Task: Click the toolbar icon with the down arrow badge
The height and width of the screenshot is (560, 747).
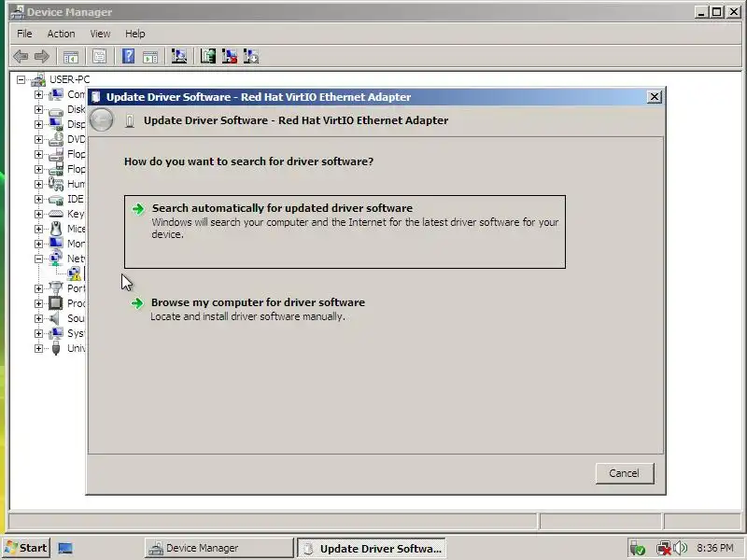Action: tap(251, 57)
